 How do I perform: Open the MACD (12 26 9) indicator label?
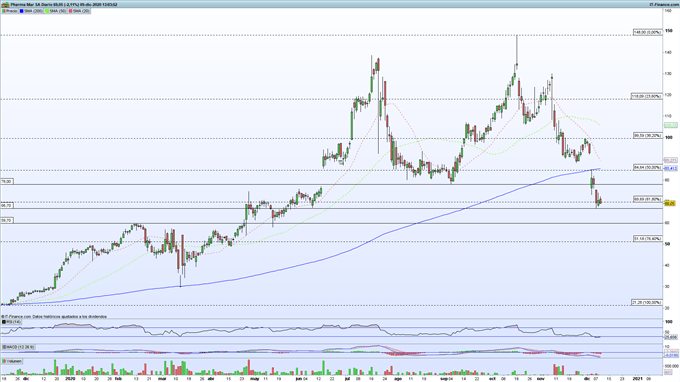coord(19,347)
